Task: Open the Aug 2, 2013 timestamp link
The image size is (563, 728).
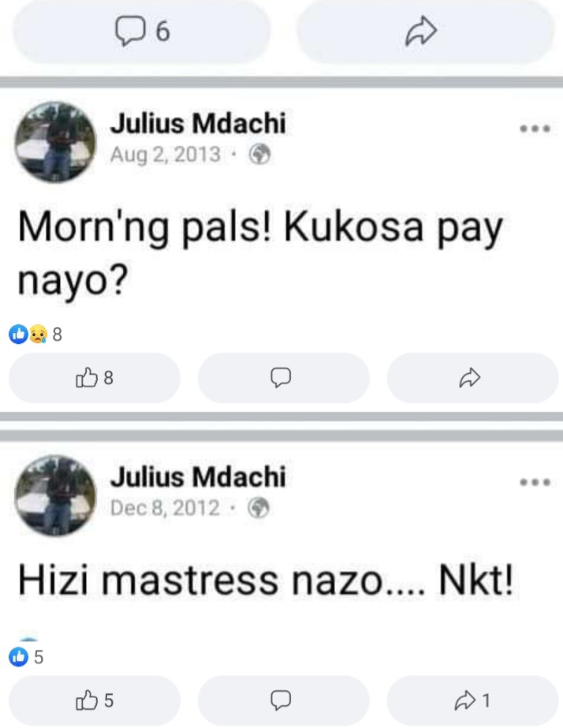Action: tap(165, 154)
